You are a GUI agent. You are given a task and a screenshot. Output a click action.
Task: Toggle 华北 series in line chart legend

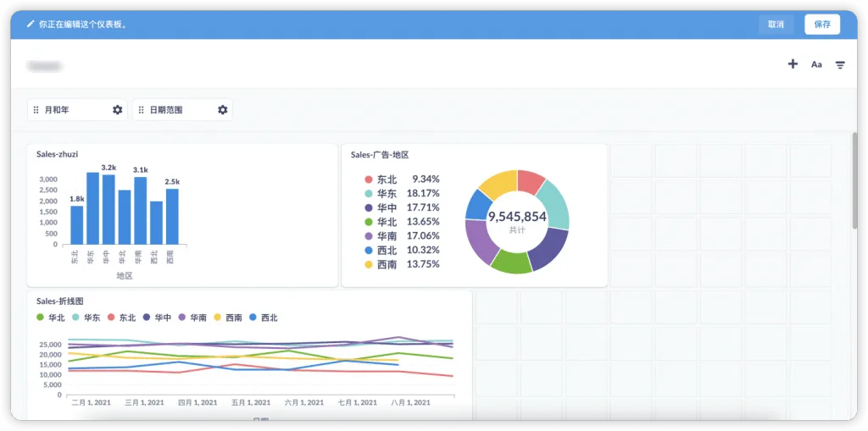50,318
